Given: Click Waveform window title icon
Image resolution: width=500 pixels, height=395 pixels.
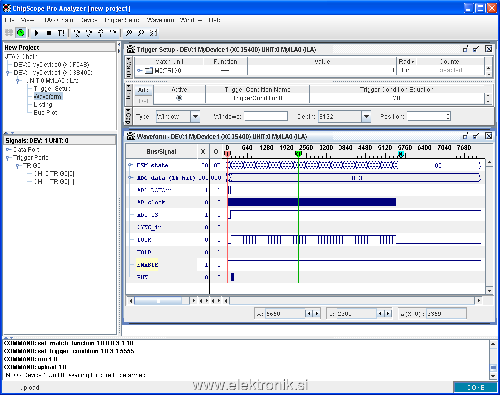Looking at the screenshot, I should [131, 136].
